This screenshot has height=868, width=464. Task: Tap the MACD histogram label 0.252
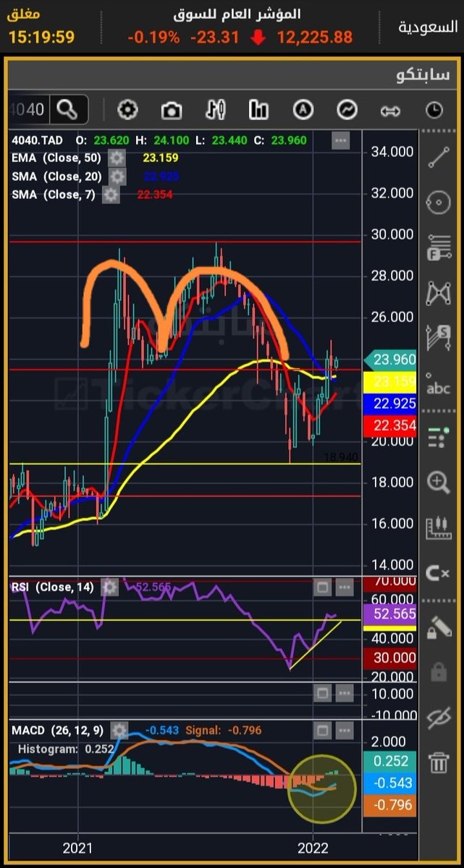pos(389,760)
